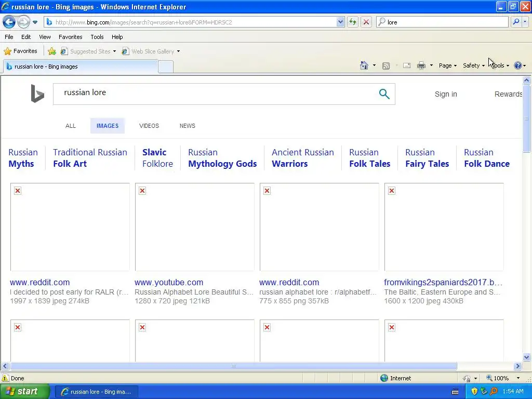Open the Edit menu

26,37
